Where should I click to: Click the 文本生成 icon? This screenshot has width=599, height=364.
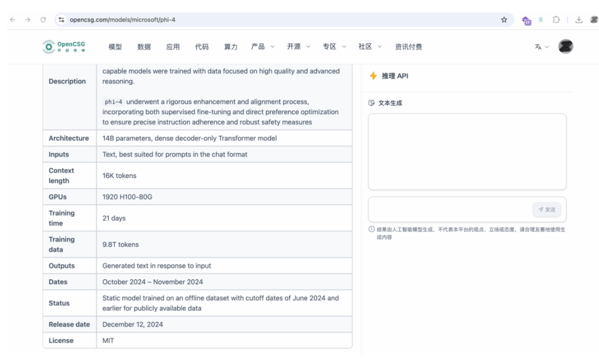coord(371,103)
